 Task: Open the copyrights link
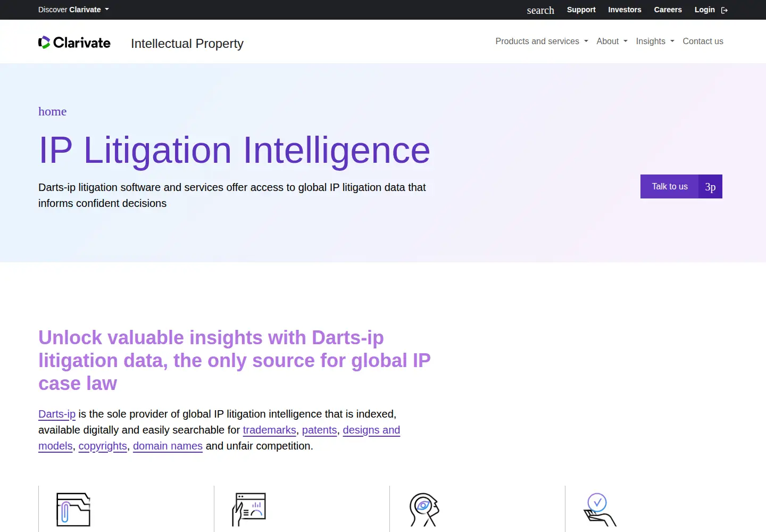click(103, 446)
